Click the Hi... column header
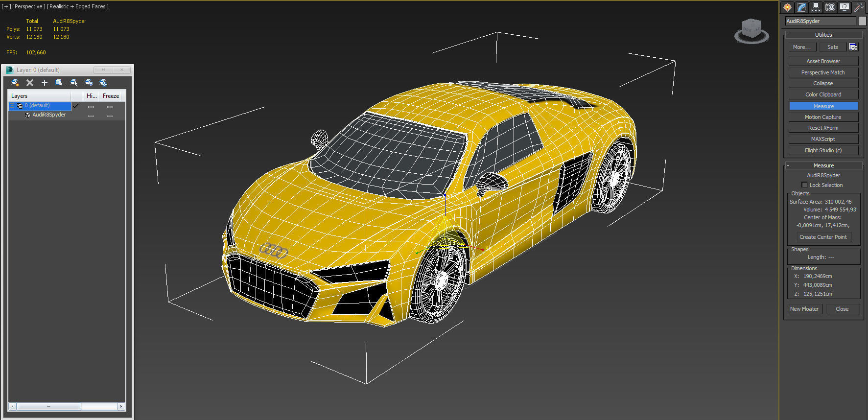 pos(92,96)
